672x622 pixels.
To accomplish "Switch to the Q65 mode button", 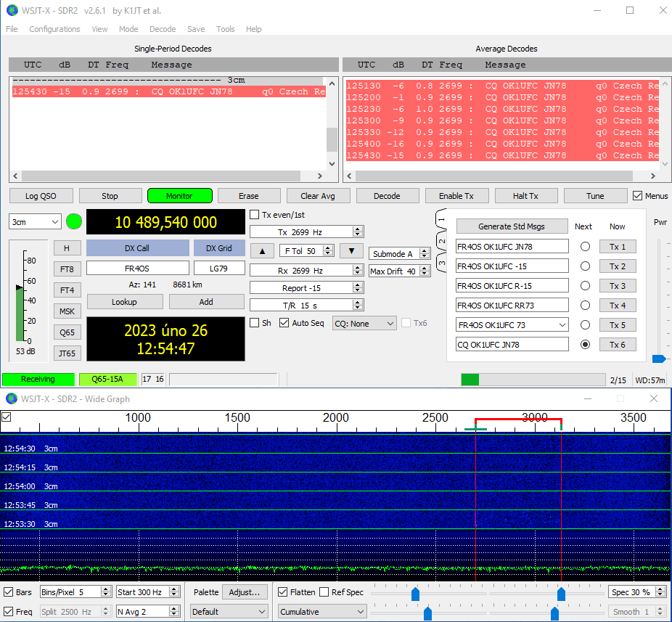I will pos(67,332).
